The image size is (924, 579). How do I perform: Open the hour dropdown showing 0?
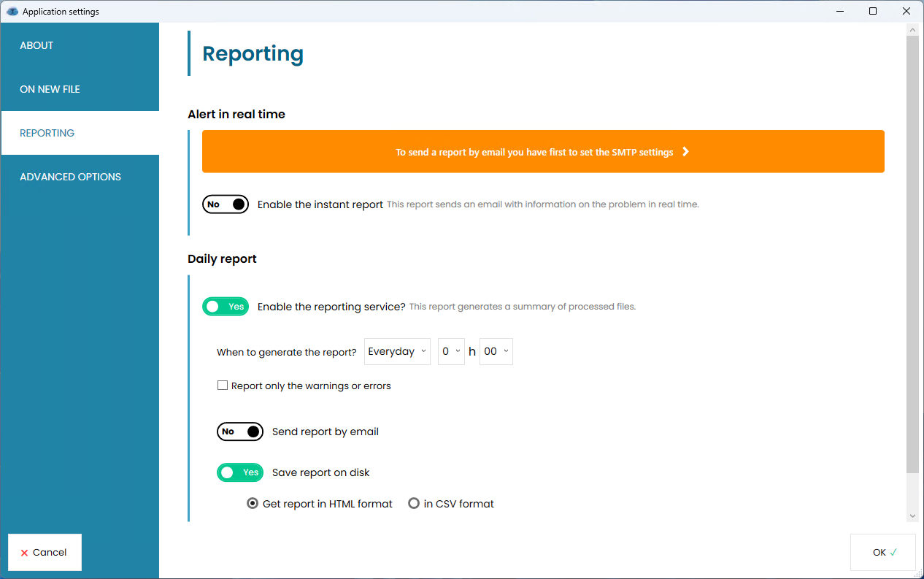point(452,351)
